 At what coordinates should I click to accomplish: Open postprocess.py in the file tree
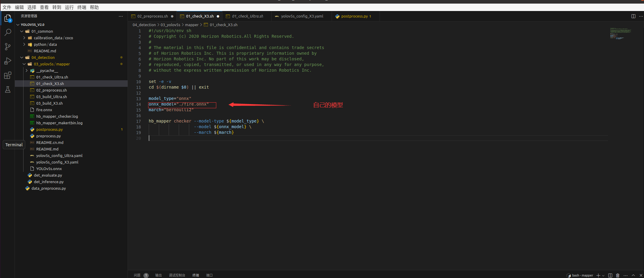(71, 129)
